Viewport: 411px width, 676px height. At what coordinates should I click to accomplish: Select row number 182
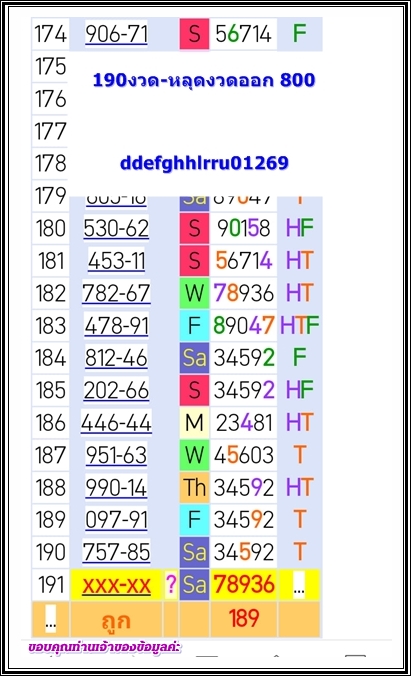[x=50, y=293]
